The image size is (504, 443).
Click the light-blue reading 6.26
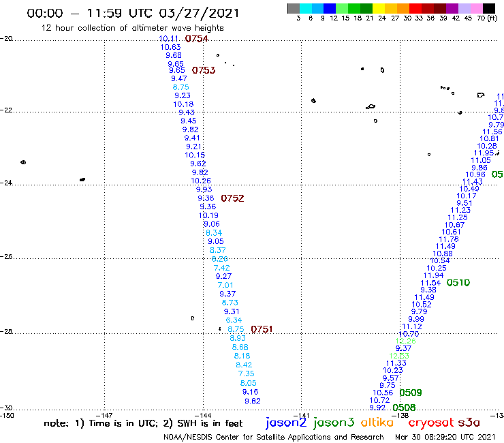pyautogui.click(x=219, y=259)
